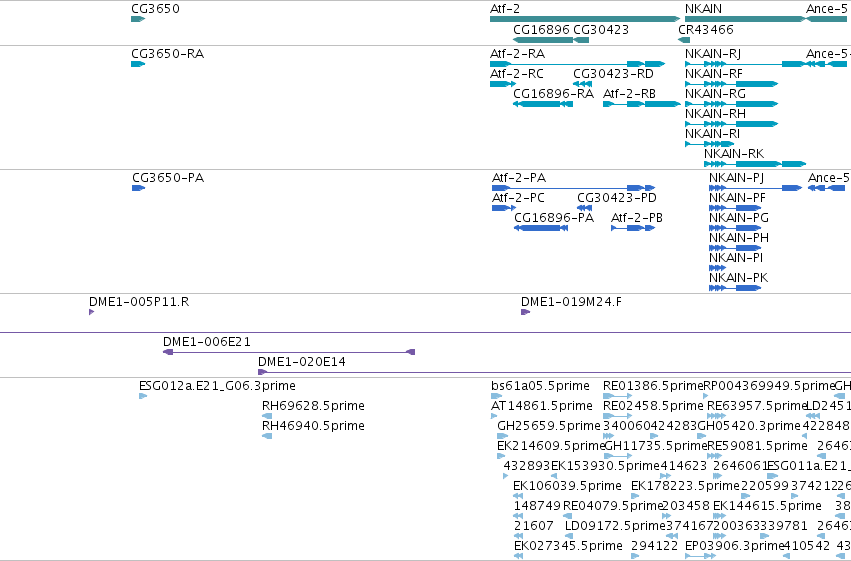
Task: Click the CG30423-PD protein feature
Action: coord(585,208)
